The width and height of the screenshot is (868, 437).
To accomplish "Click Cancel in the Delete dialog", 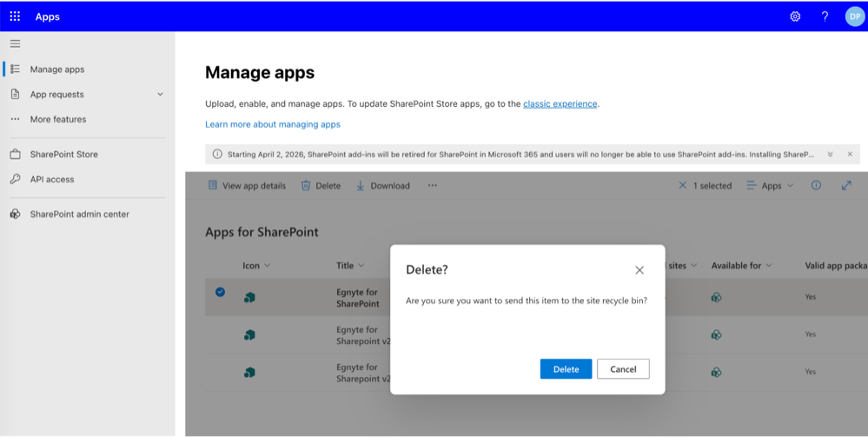I will point(623,369).
